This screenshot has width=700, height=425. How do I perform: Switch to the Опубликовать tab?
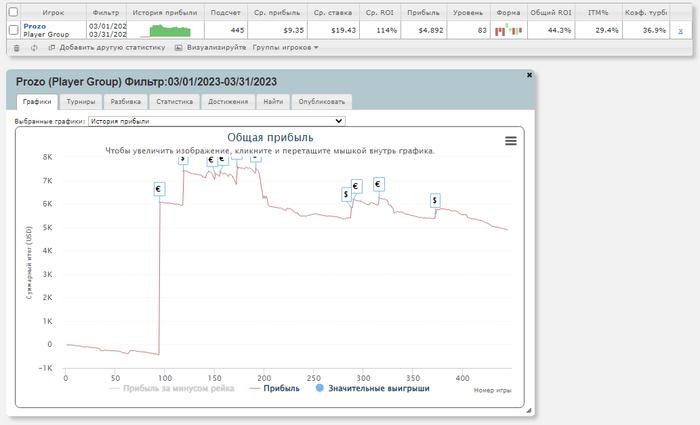pos(321,102)
